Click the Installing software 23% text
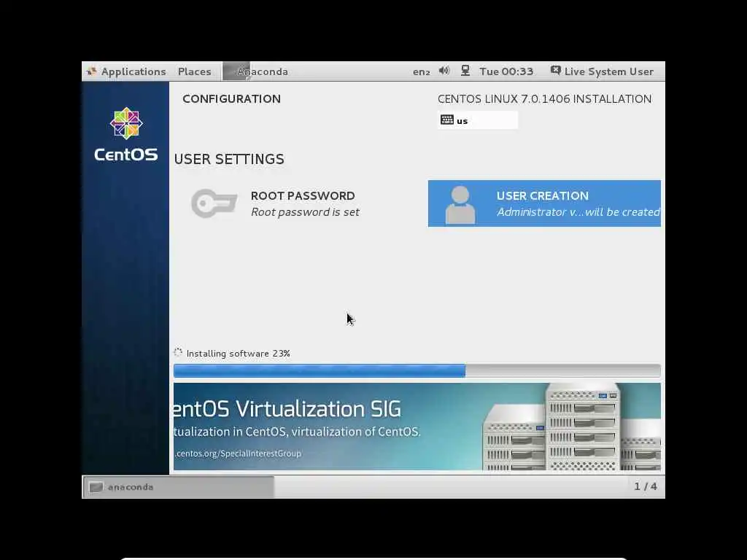This screenshot has height=560, width=747. pos(239,354)
